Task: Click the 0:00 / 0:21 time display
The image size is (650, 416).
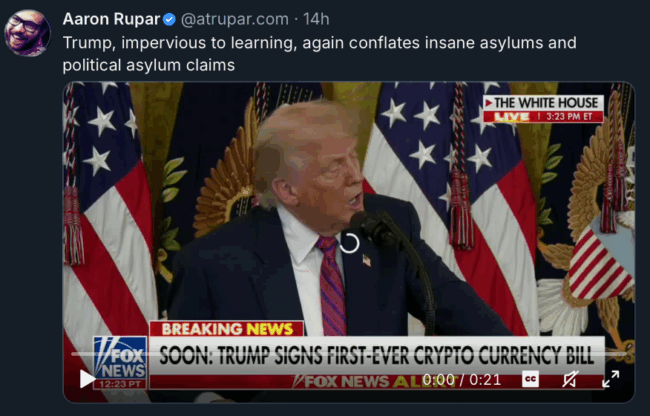Action: click(461, 380)
